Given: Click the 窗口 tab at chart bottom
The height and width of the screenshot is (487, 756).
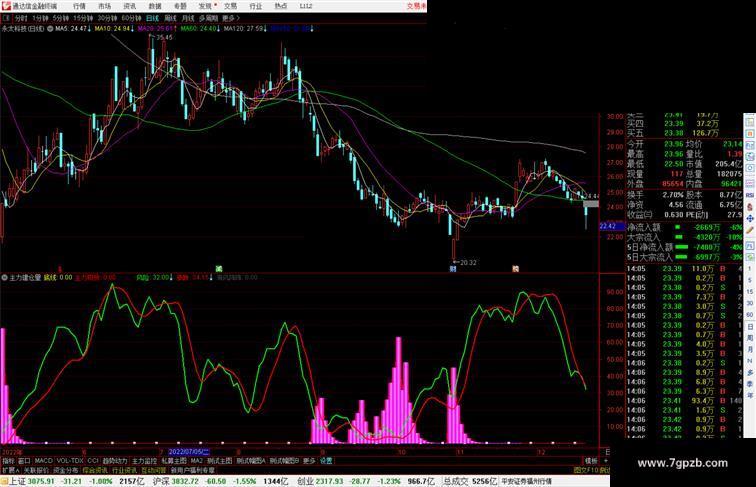Looking at the screenshot, I should point(24,461).
